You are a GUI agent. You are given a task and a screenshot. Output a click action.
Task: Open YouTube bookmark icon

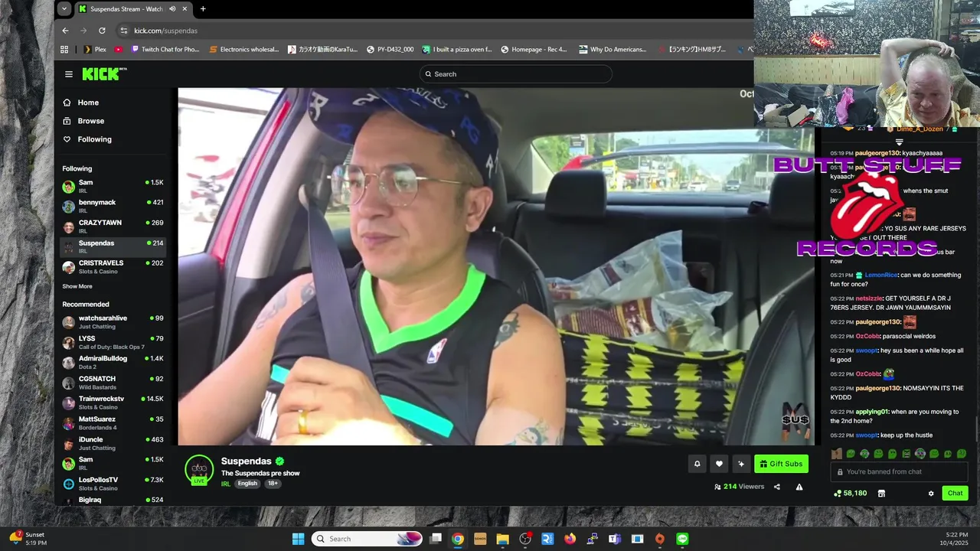(x=118, y=50)
